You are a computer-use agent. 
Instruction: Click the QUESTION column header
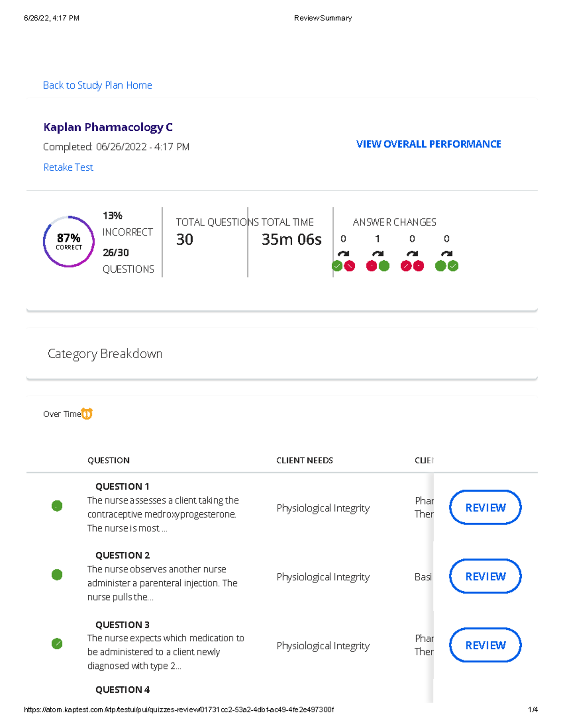(108, 460)
